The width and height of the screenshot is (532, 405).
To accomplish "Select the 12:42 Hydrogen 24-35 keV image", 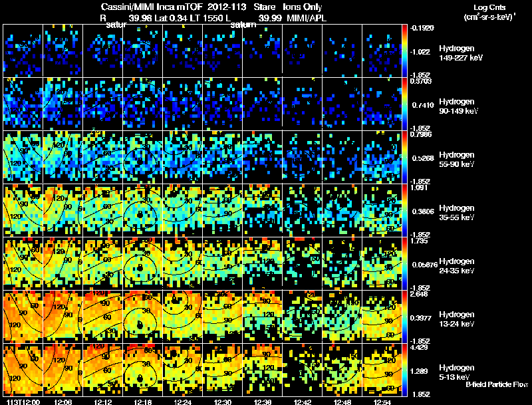I will tap(303, 263).
